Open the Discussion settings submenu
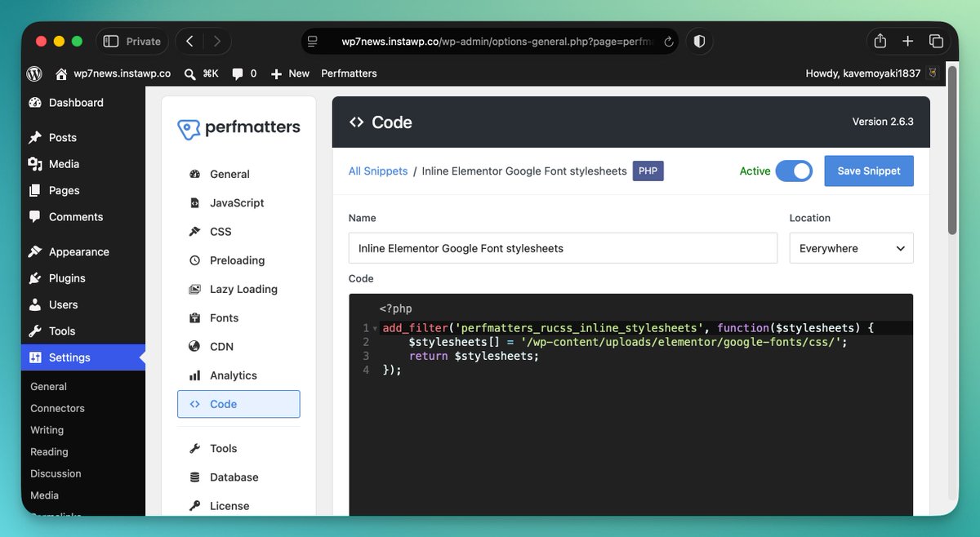 [56, 473]
